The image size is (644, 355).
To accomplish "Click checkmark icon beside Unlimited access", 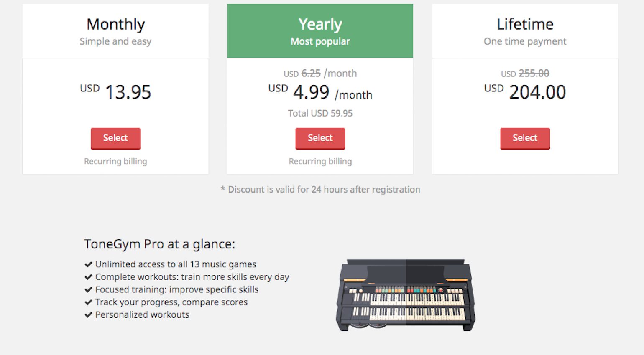I will (88, 264).
